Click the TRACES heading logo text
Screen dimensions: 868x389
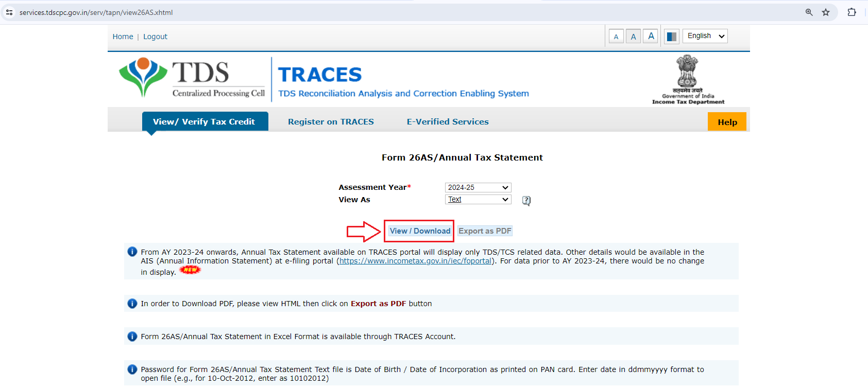(320, 75)
